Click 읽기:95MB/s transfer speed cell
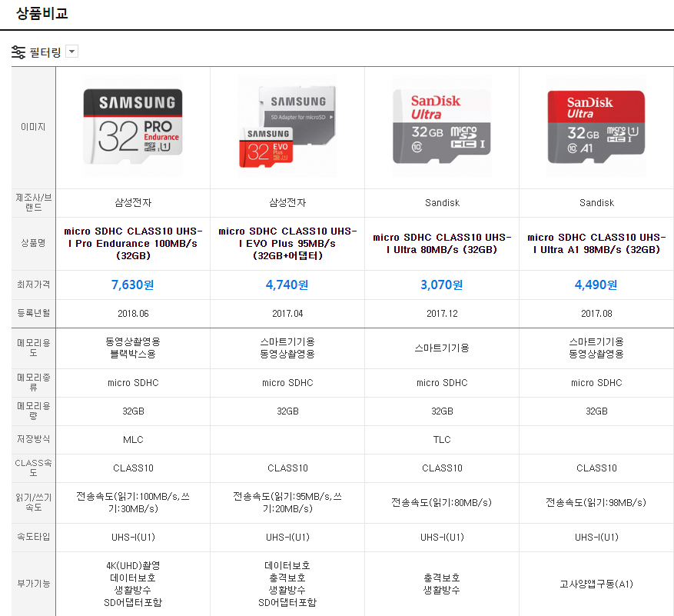This screenshot has width=674, height=616. 287,502
